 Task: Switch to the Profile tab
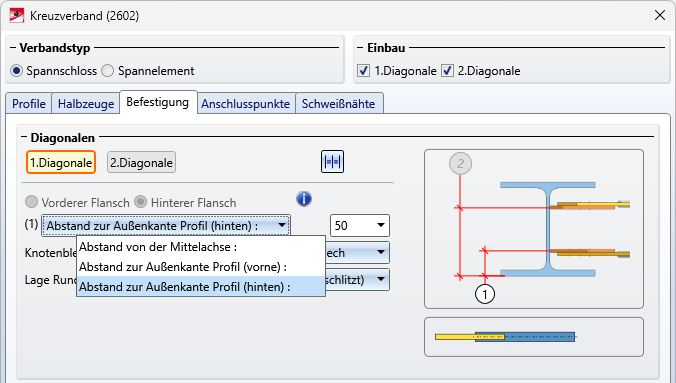[x=29, y=104]
